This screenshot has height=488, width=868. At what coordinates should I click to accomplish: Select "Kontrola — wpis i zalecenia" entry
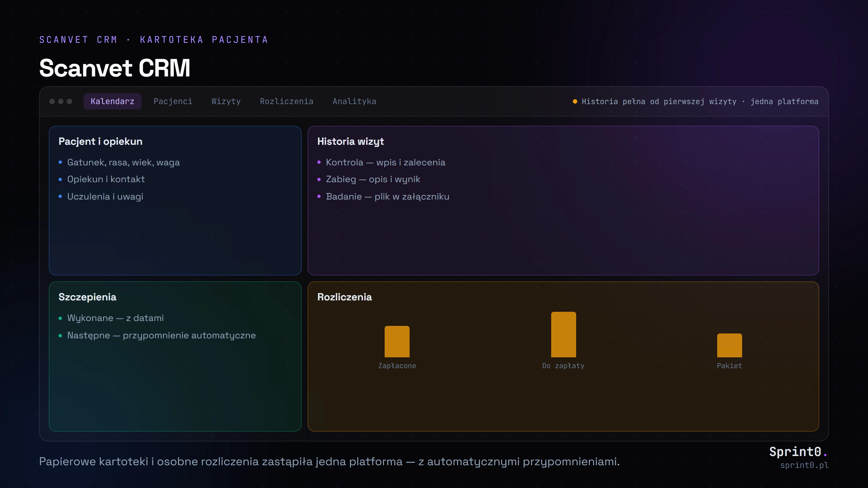[x=385, y=162]
